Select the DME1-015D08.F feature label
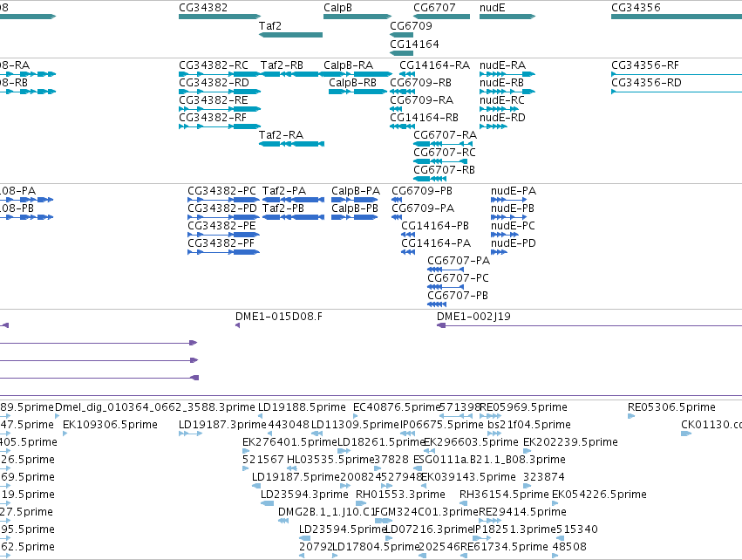The image size is (742, 560). (279, 317)
